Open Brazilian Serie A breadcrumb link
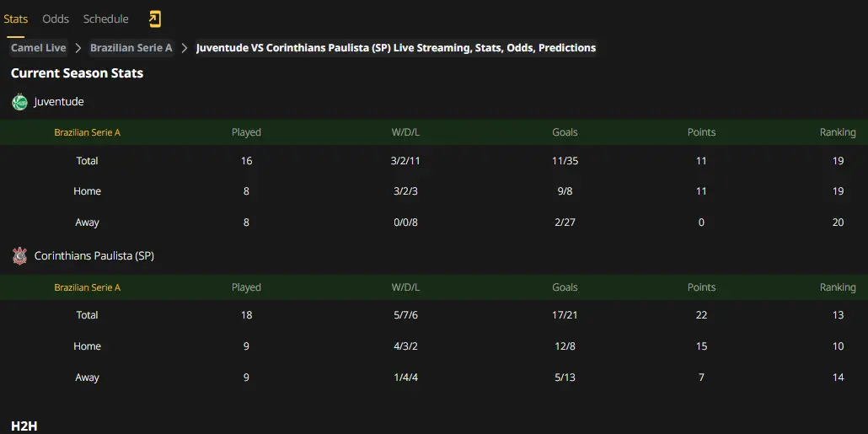The image size is (868, 434). pos(131,48)
